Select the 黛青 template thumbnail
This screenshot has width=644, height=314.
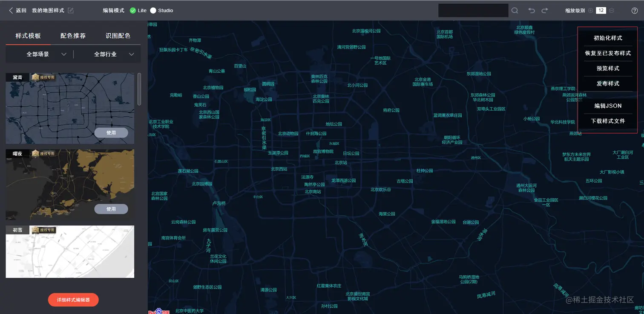[70, 108]
